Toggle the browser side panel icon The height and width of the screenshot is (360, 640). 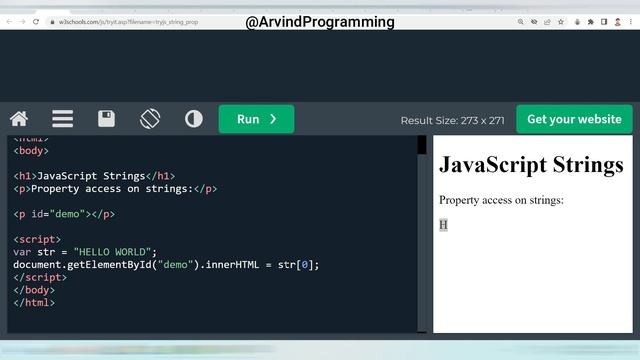pyautogui.click(x=604, y=22)
